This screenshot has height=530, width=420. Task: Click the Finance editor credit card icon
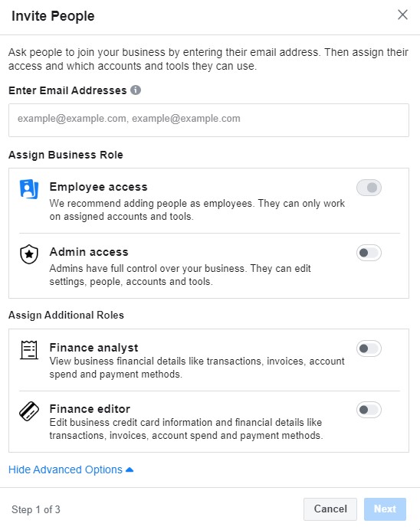click(x=29, y=411)
